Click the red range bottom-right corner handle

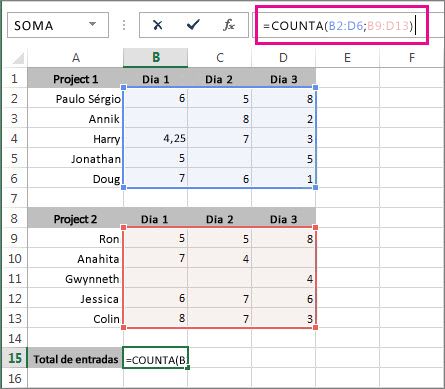click(x=315, y=327)
